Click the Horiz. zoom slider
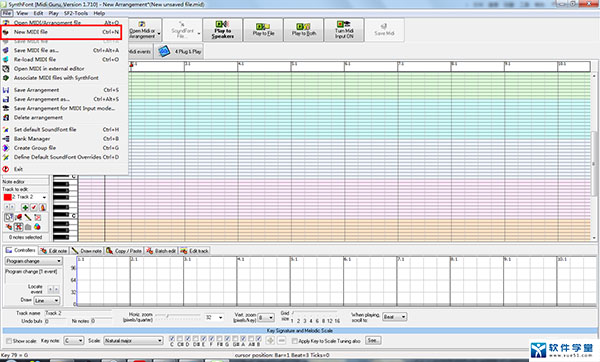 (x=178, y=316)
